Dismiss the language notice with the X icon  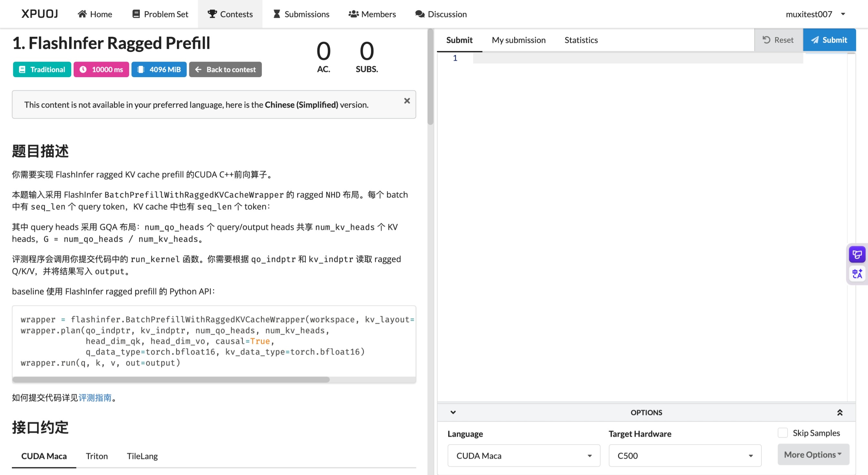[407, 101]
